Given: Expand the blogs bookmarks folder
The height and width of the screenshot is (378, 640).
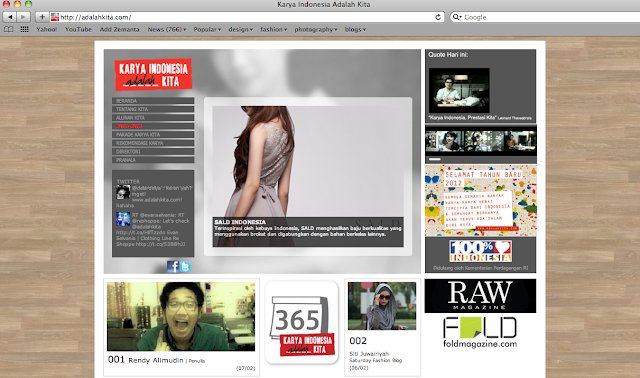Looking at the screenshot, I should (355, 29).
